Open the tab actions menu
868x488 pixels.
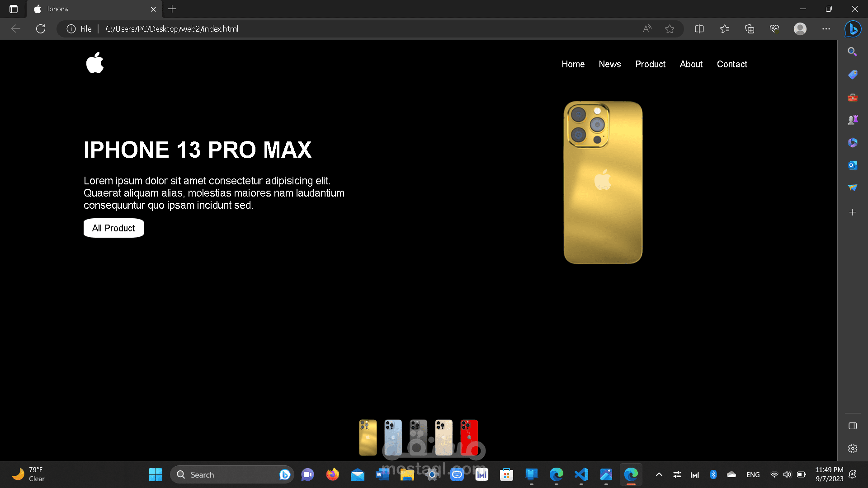[x=14, y=9]
